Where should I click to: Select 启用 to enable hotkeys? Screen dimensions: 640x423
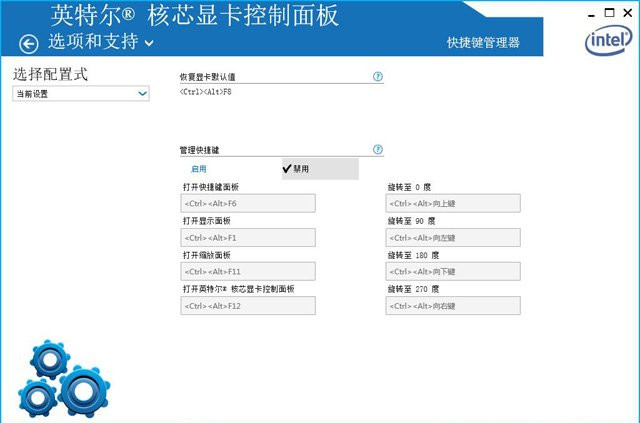(x=199, y=169)
